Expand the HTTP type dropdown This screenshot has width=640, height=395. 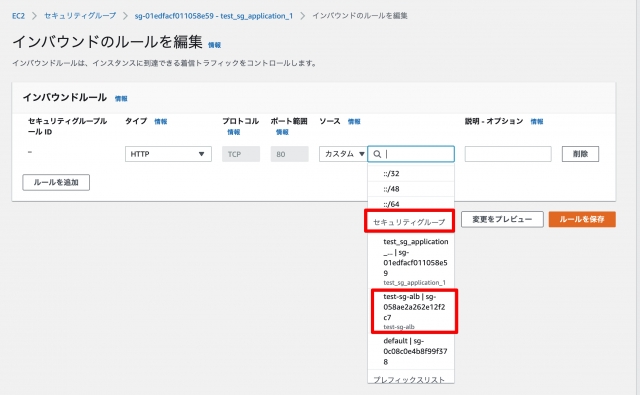click(168, 154)
